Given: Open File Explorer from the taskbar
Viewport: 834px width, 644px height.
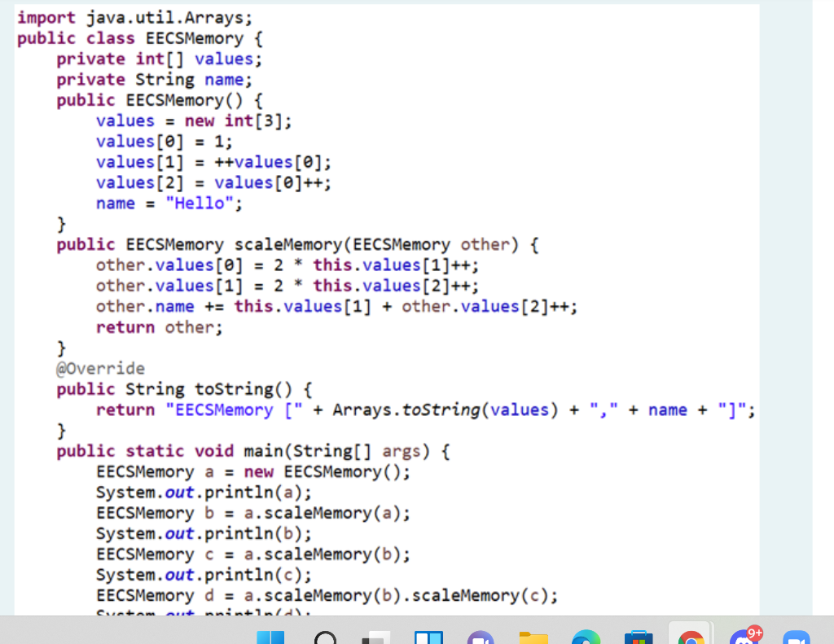Looking at the screenshot, I should pyautogui.click(x=533, y=637).
